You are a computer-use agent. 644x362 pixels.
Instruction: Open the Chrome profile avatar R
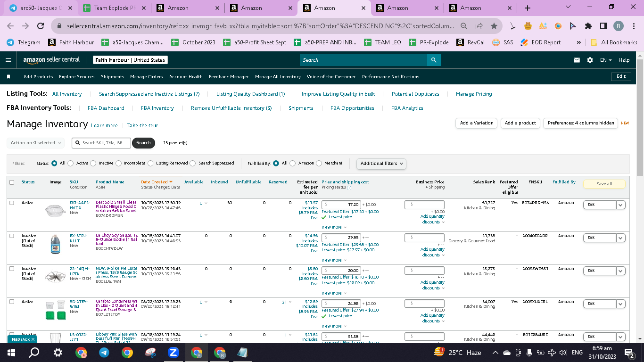(619, 26)
